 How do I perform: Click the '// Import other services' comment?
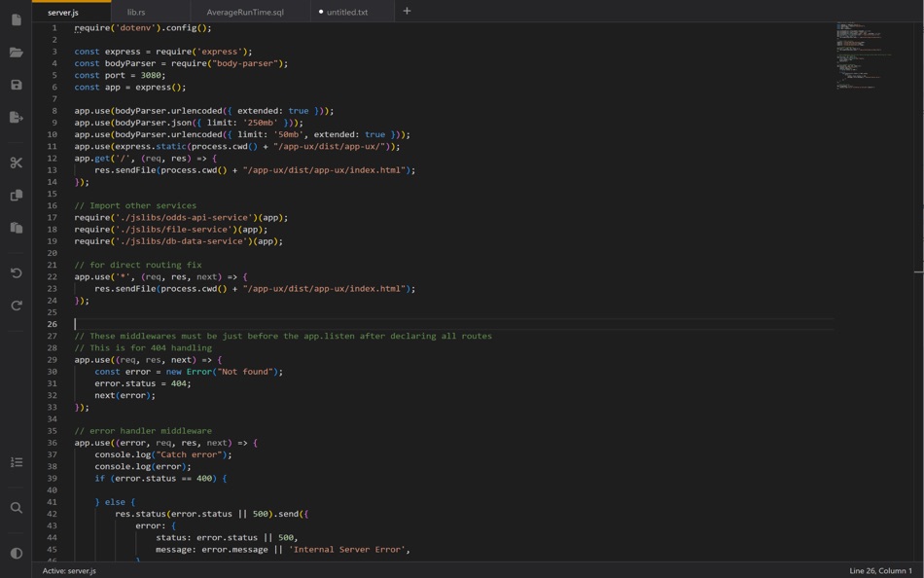(x=135, y=205)
